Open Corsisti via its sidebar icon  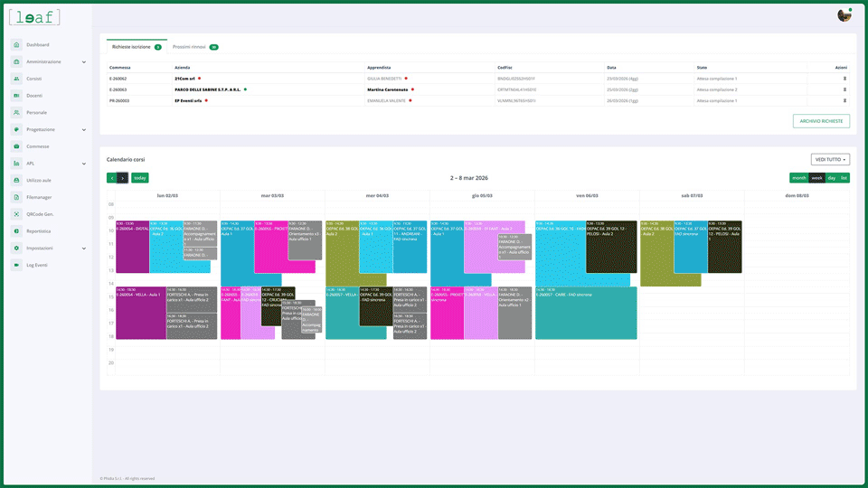(16, 79)
